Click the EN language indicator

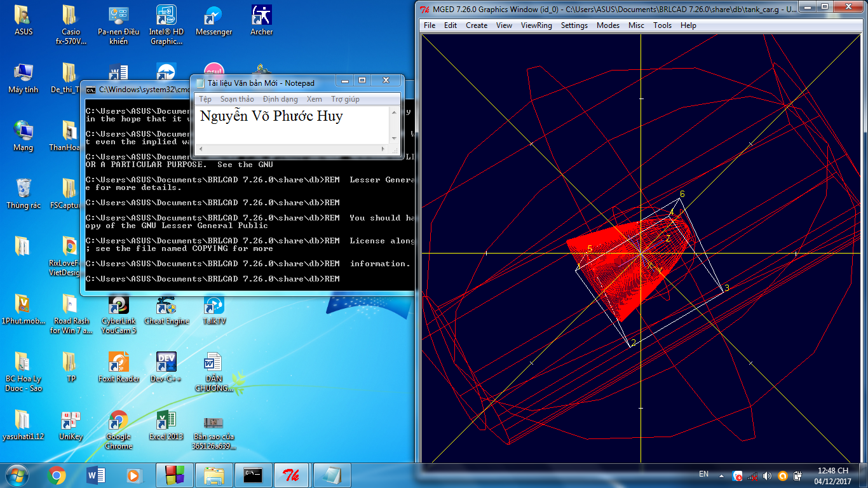(703, 474)
